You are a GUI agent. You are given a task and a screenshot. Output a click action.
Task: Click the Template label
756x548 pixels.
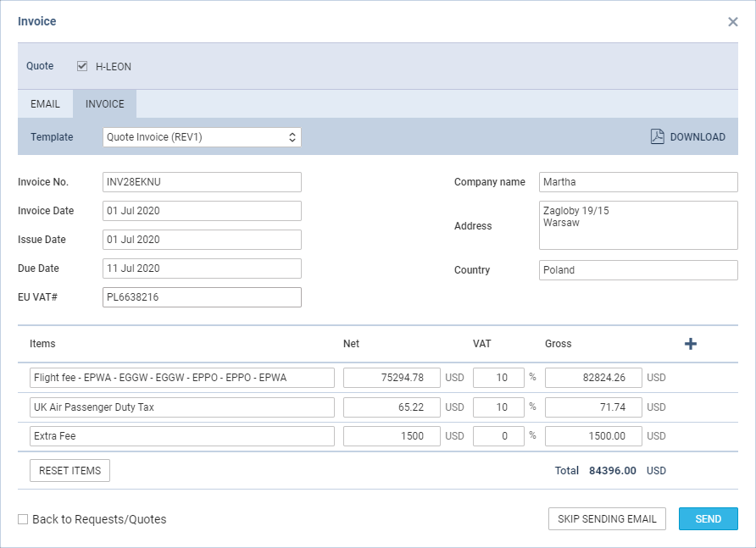[52, 137]
